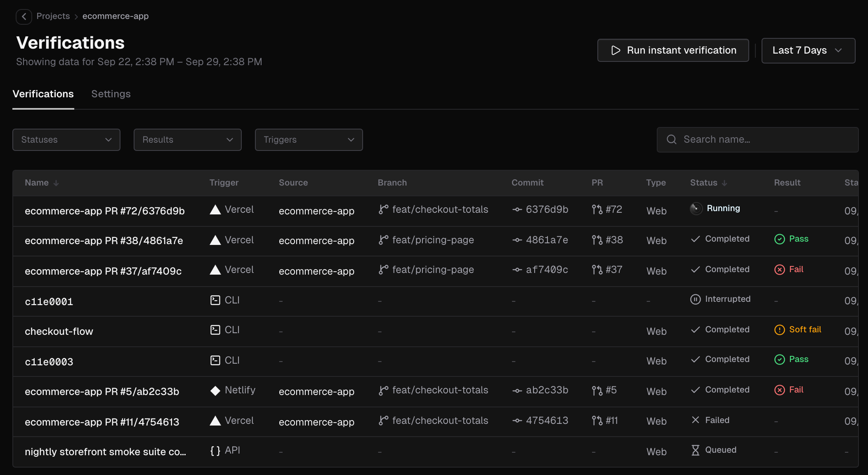
Task: Click the Branch column header
Action: (x=392, y=183)
